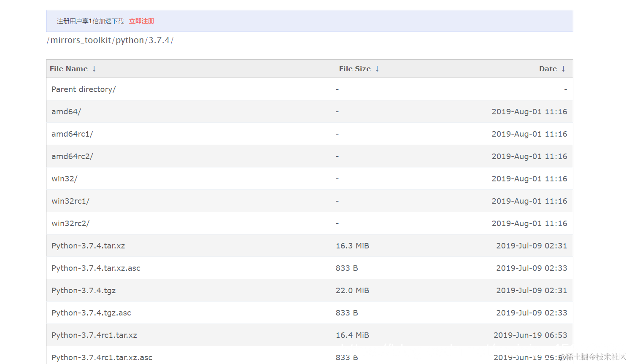Click the date of Python-3.7.4.tgz.asc
629x364 pixels.
(x=532, y=313)
